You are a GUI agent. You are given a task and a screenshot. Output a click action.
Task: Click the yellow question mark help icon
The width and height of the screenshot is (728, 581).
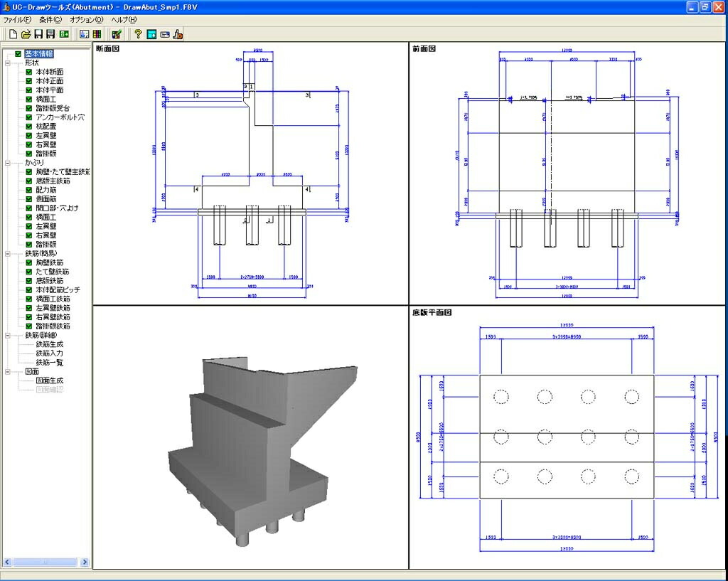[x=138, y=34]
